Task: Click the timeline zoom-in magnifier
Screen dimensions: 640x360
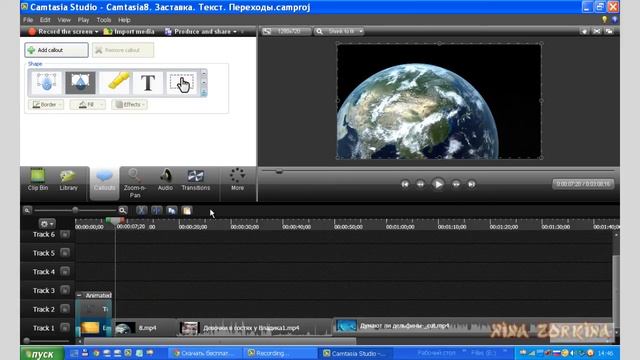Action: pyautogui.click(x=122, y=210)
